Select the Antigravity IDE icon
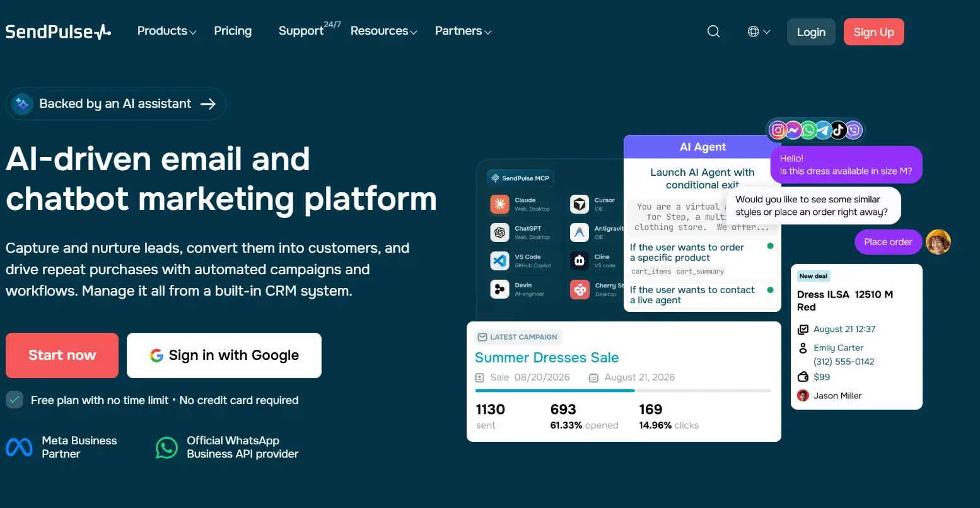Viewport: 980px width, 508px height. click(580, 232)
